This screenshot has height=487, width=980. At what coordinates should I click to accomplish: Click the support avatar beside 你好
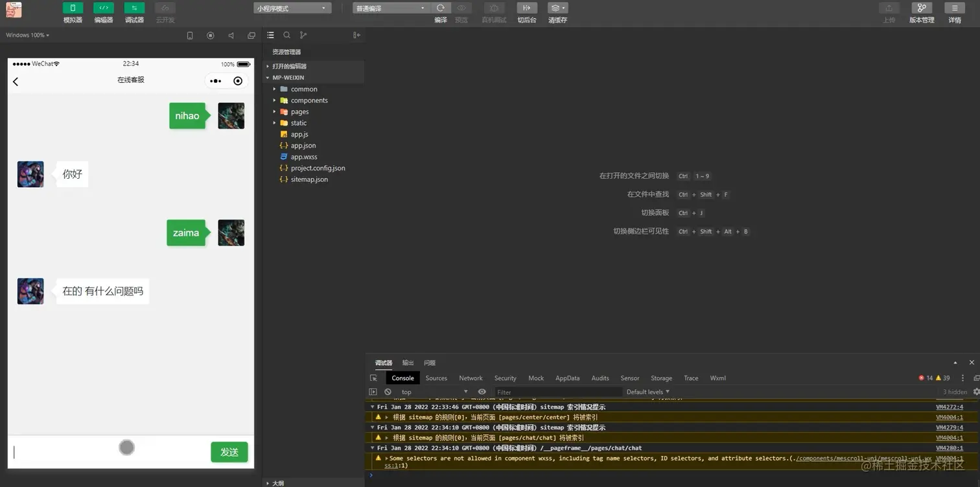click(30, 174)
